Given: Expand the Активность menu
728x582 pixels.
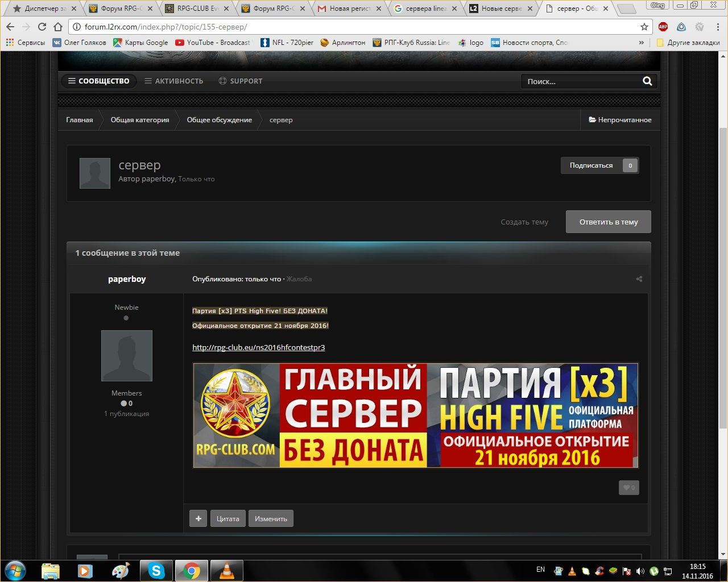Looking at the screenshot, I should click(x=173, y=81).
